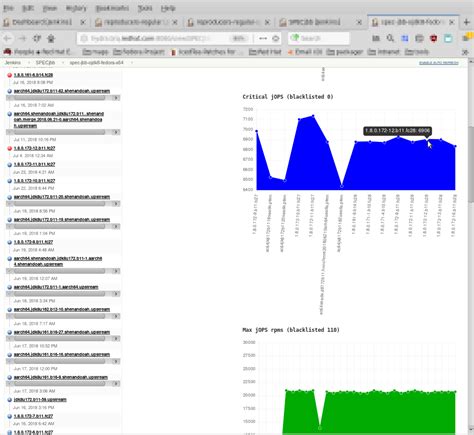
Task: Click the blue status ball of build 1.8.0.172-11.b11.fc27
Action: coord(9,164)
